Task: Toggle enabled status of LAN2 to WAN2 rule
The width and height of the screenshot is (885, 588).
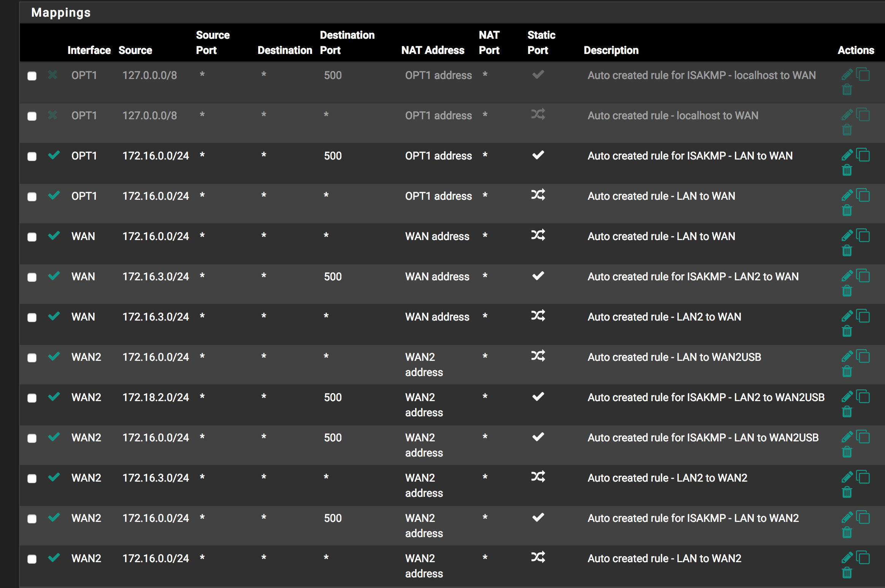Action: click(54, 477)
